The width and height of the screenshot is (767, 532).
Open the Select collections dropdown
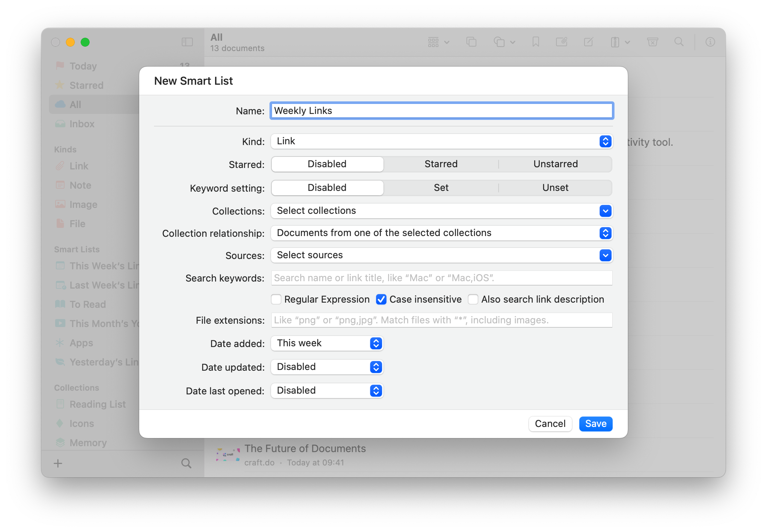click(x=442, y=211)
